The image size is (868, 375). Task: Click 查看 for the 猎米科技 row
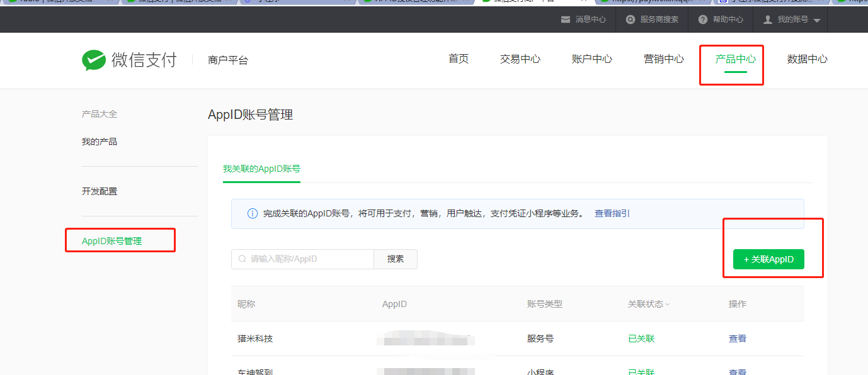point(738,339)
